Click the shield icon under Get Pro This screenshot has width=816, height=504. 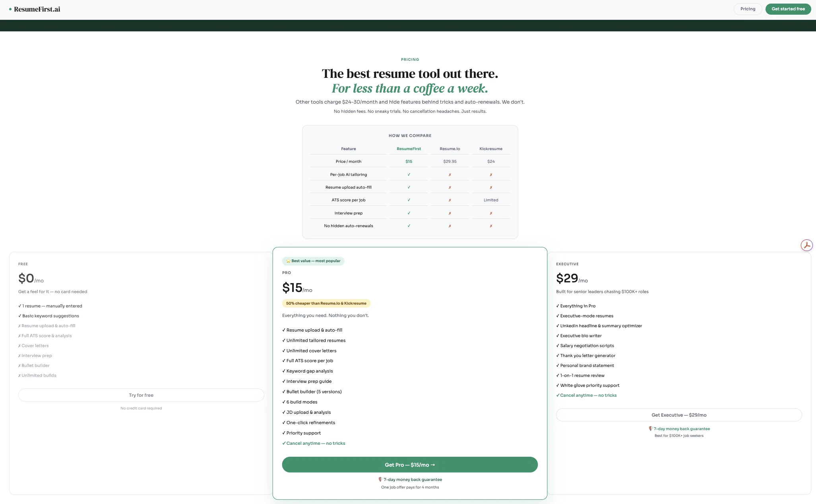380,479
